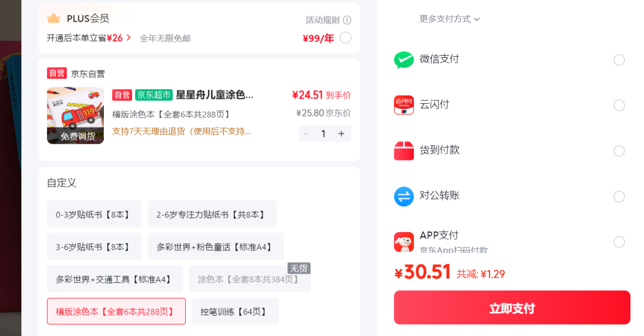The image size is (644, 336).
Task: Select the 对公转账 radio button
Action: (x=619, y=197)
